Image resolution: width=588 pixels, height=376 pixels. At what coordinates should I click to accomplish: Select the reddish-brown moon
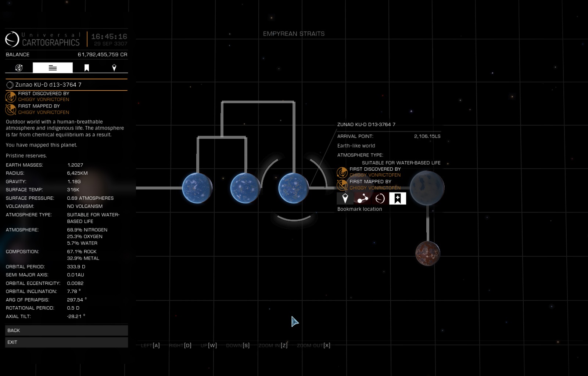[x=428, y=253]
